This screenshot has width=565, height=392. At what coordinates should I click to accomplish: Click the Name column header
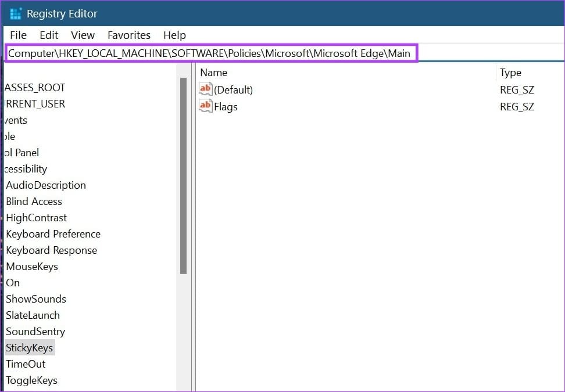(214, 73)
